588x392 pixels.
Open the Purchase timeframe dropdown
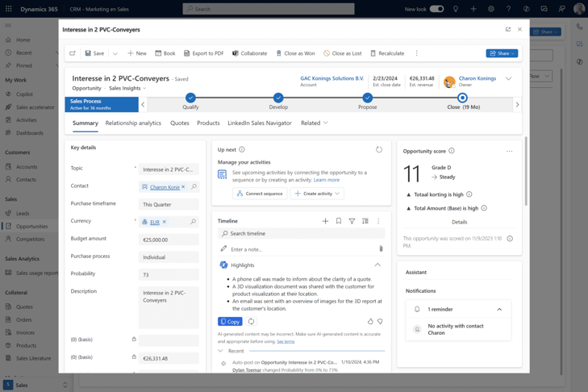[x=169, y=204]
